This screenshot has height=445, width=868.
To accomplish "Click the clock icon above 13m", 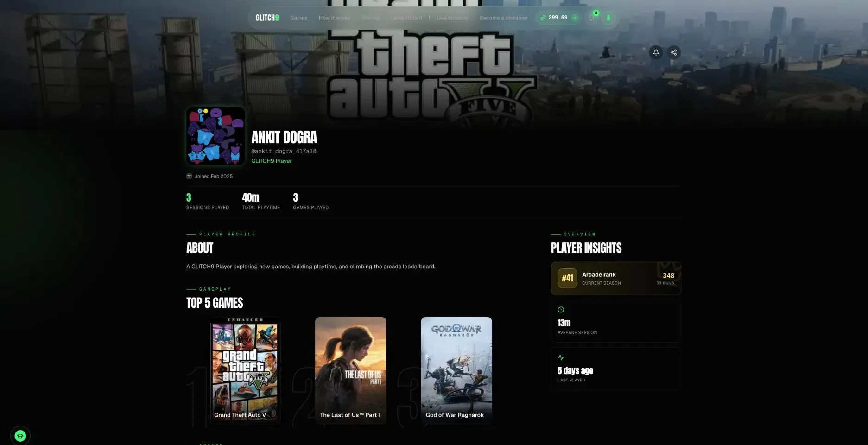I will [561, 310].
